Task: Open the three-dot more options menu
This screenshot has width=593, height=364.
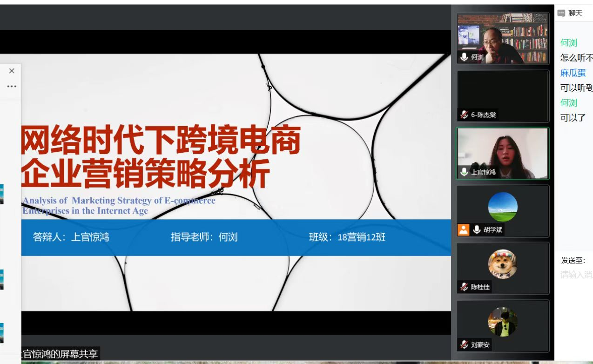Action: coord(12,87)
